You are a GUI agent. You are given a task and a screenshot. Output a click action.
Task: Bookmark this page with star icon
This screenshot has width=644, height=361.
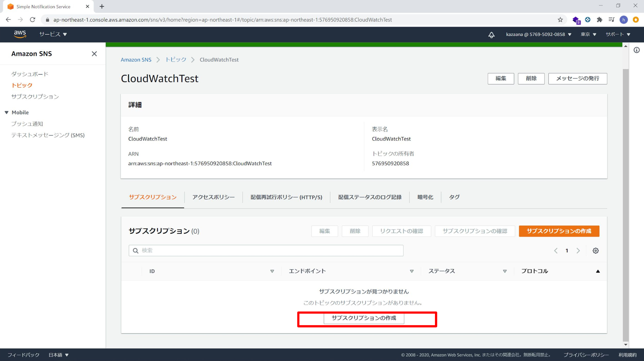point(560,20)
